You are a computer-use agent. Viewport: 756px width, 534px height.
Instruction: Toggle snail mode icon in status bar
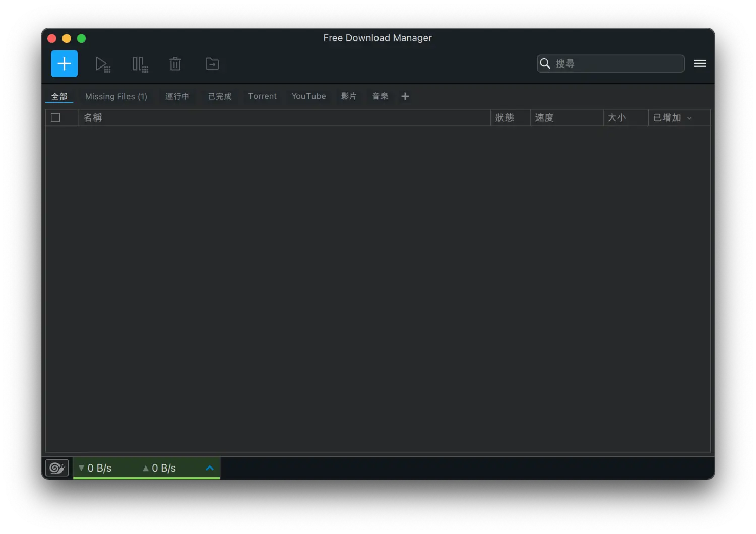pyautogui.click(x=57, y=468)
